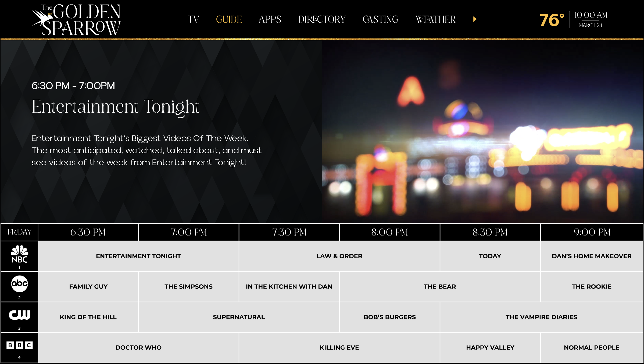The height and width of the screenshot is (364, 644).
Task: Select the CW channel 3 logo
Action: 19,317
